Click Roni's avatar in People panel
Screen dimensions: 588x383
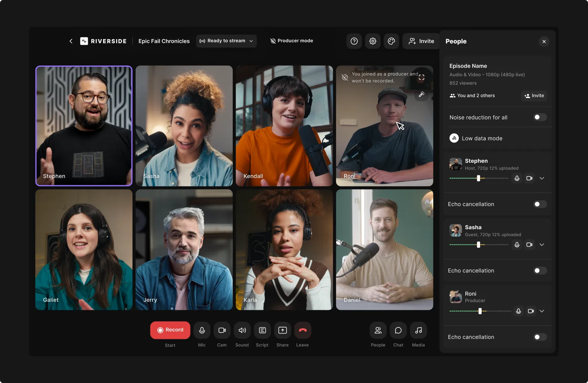coord(456,297)
